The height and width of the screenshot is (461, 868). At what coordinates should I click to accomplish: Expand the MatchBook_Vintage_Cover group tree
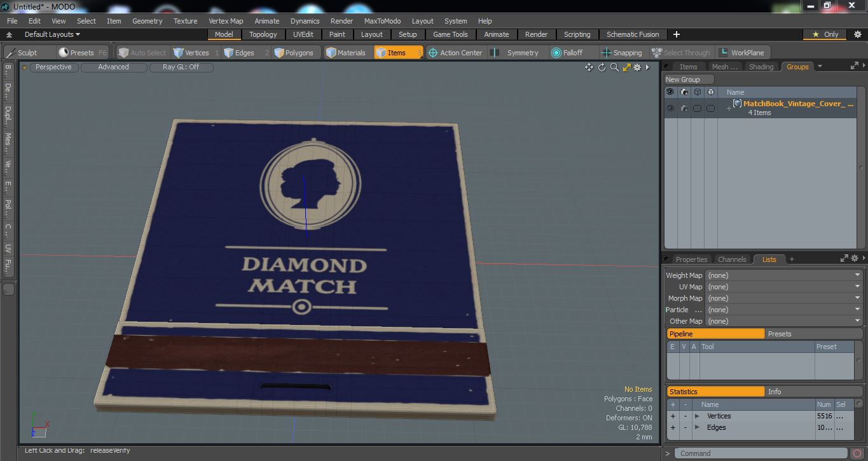(x=729, y=108)
